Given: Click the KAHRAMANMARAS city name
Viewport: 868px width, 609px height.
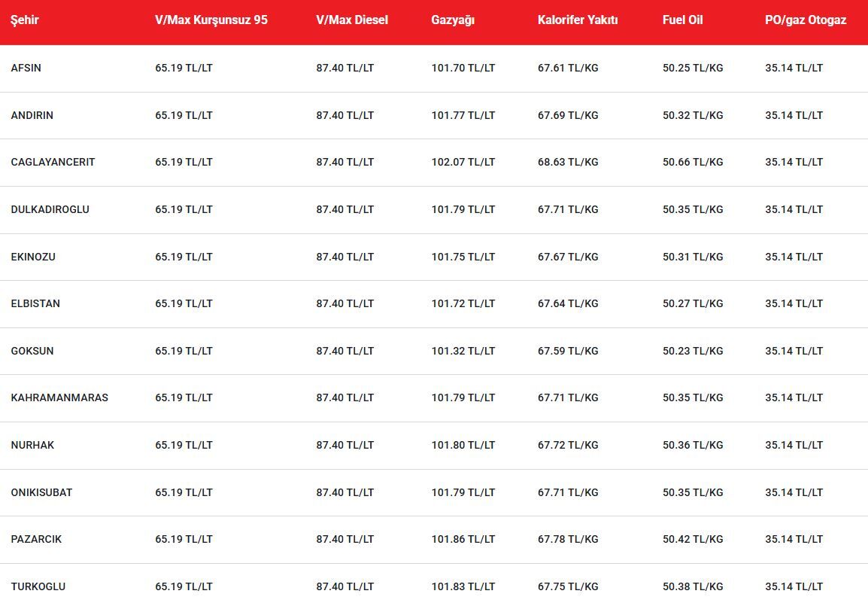Looking at the screenshot, I should 59,397.
